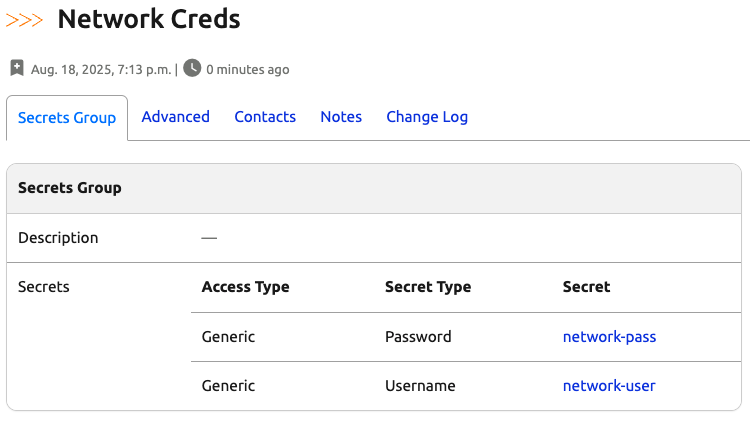Click the clock icon beside last updated

(x=192, y=69)
